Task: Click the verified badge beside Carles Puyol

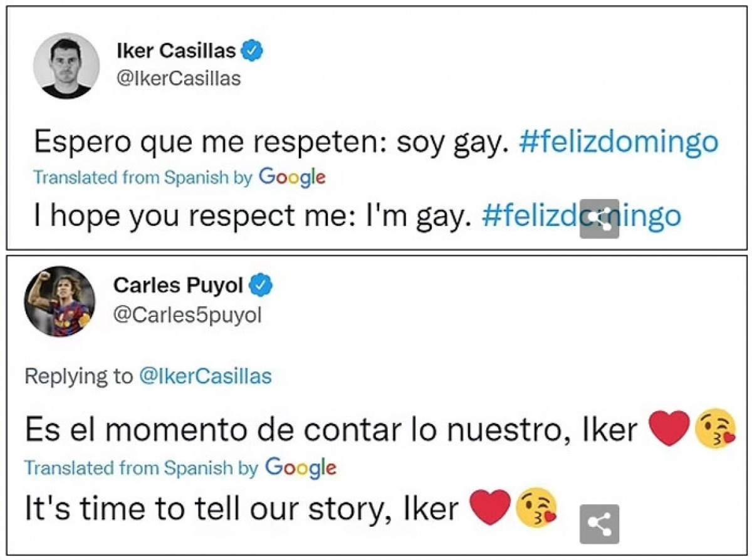Action: pyautogui.click(x=261, y=286)
